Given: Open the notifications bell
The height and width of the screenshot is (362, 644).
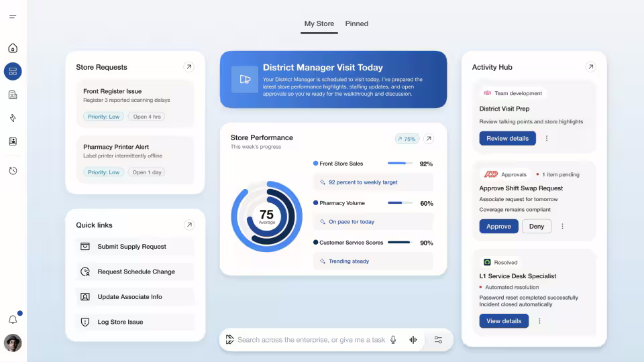Looking at the screenshot, I should point(13,320).
